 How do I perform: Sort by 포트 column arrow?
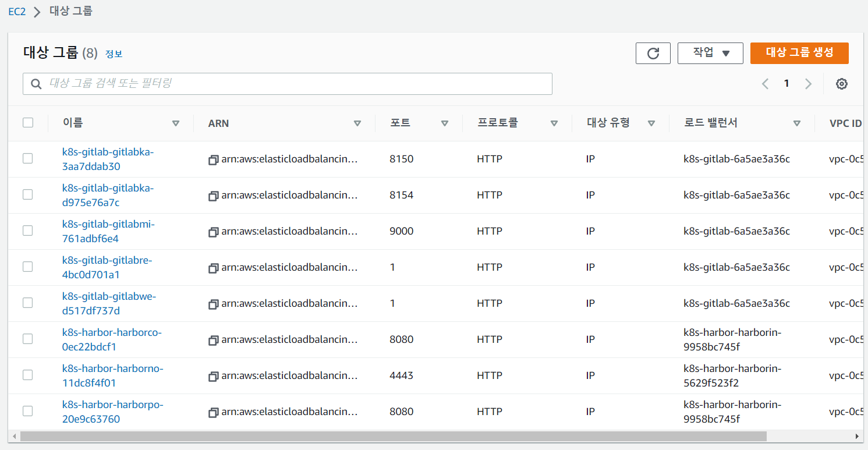point(445,123)
